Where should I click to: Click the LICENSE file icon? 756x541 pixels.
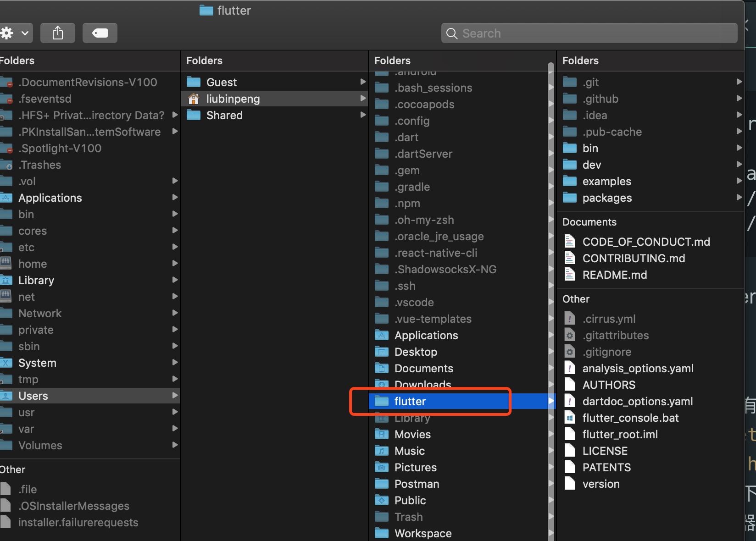pyautogui.click(x=570, y=451)
